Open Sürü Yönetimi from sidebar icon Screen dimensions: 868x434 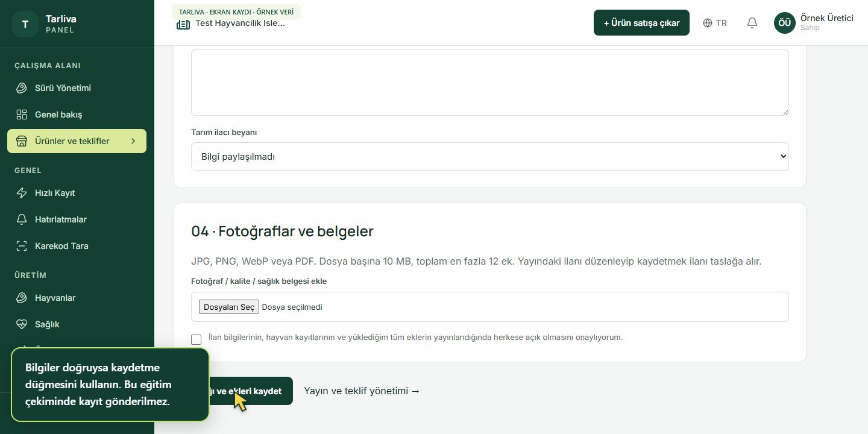(22, 88)
